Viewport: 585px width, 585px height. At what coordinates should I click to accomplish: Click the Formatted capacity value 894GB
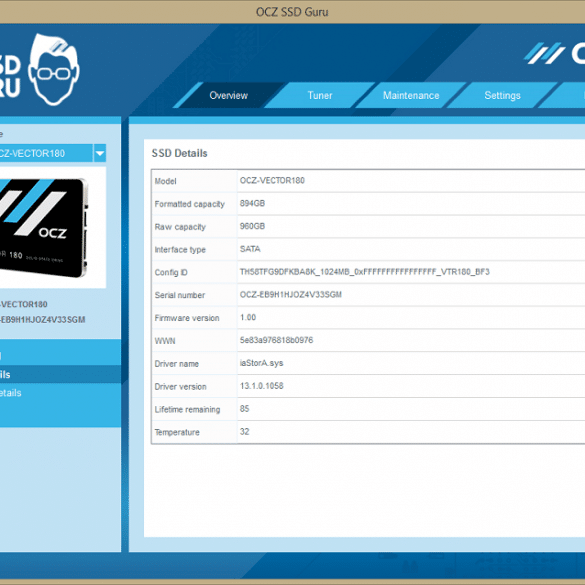click(x=252, y=203)
